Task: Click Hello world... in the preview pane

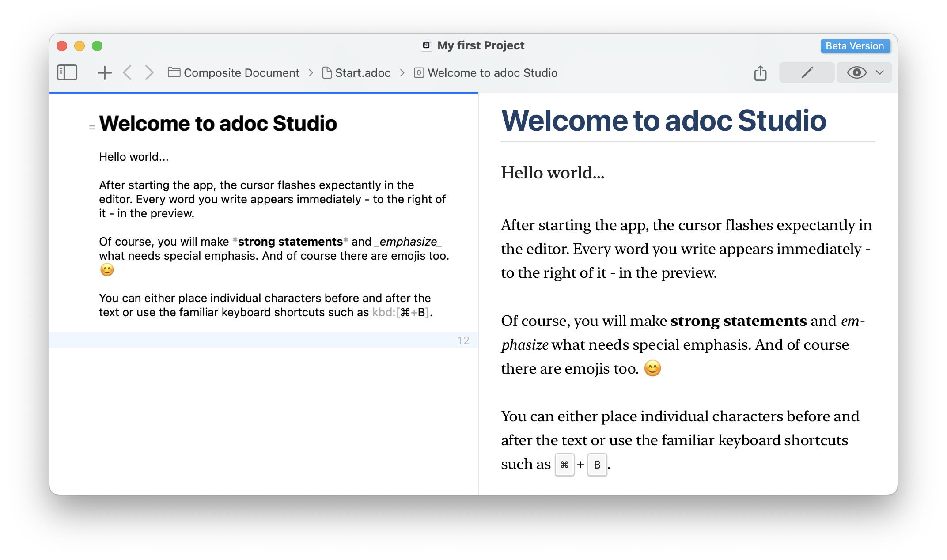Action: [552, 173]
